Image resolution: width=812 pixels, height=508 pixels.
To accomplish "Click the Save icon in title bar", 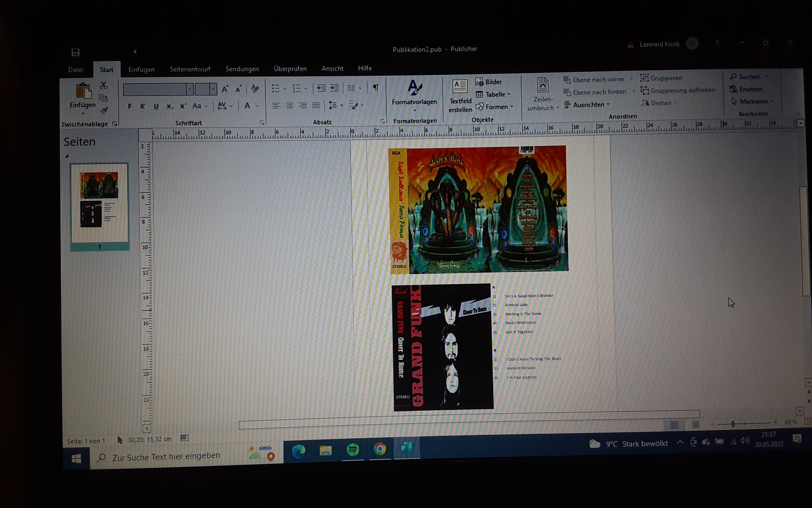I will tap(75, 52).
